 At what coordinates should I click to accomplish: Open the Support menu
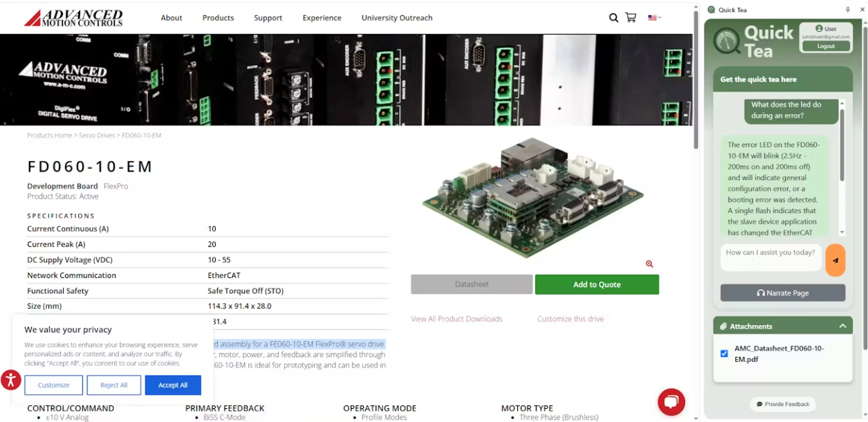click(268, 18)
